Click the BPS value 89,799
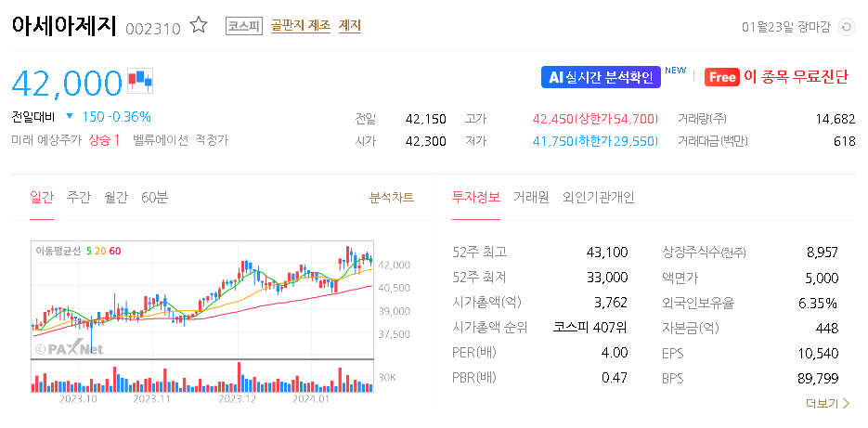The width and height of the screenshot is (868, 428). tap(818, 378)
